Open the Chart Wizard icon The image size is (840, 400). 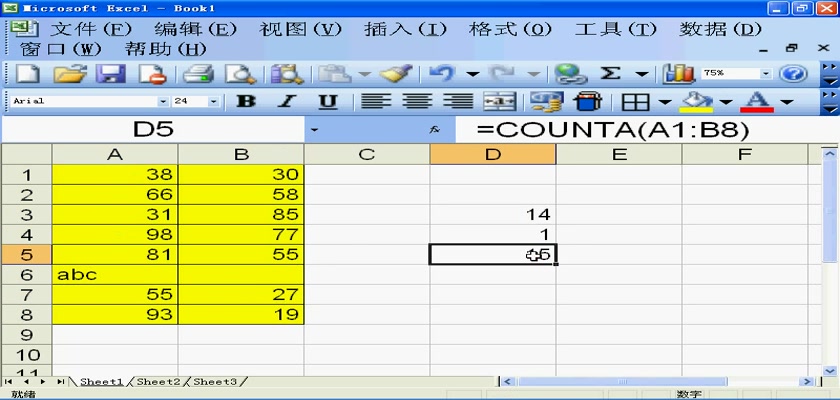pos(679,74)
